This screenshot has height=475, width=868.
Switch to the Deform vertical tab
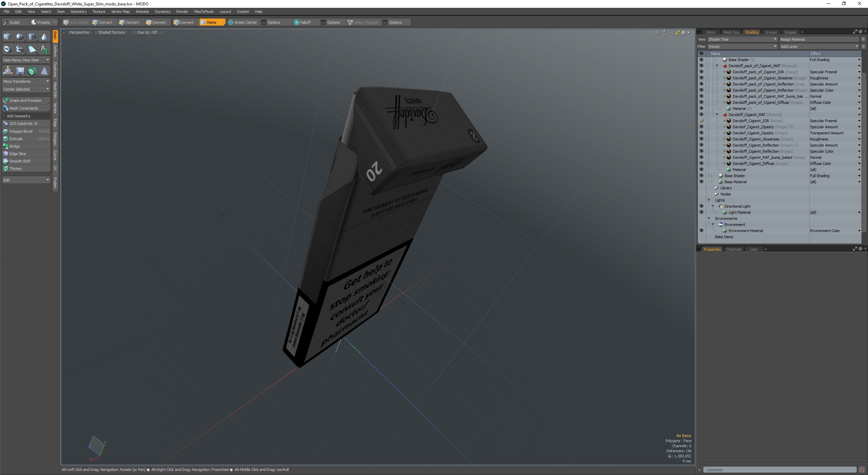55,51
